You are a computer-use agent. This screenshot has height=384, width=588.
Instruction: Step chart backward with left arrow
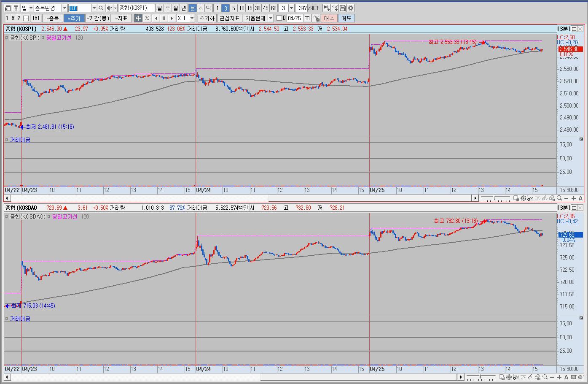156,18
